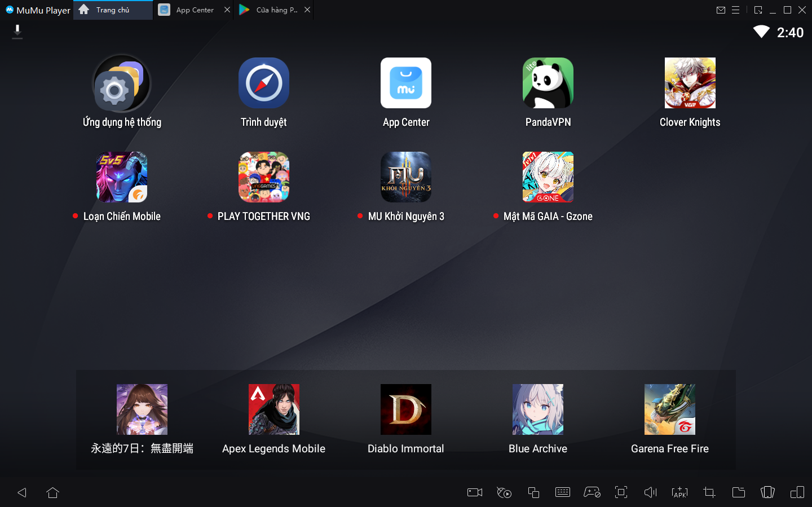Close the App Center tab
812x507 pixels.
coord(227,10)
